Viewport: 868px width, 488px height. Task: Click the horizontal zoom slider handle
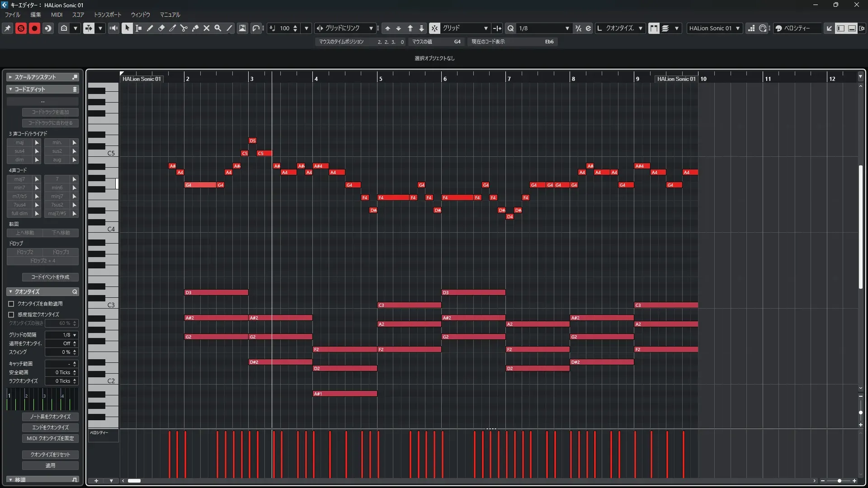(840, 481)
